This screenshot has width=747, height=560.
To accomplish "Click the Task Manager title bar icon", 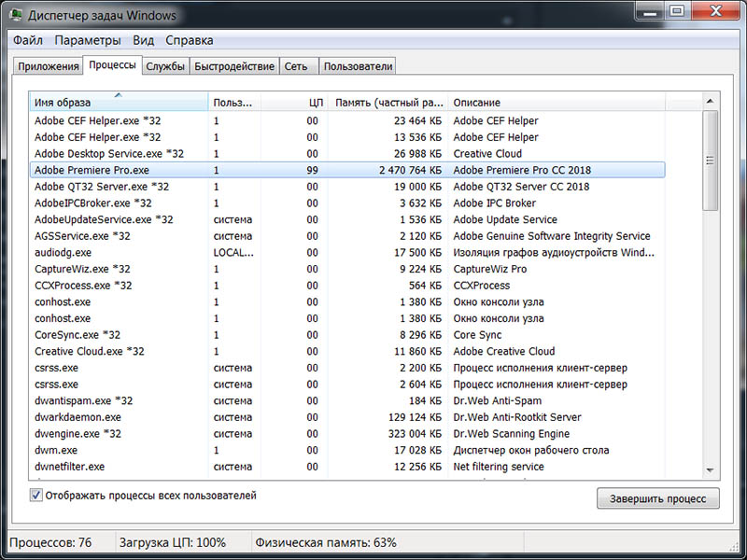I will tap(16, 15).
